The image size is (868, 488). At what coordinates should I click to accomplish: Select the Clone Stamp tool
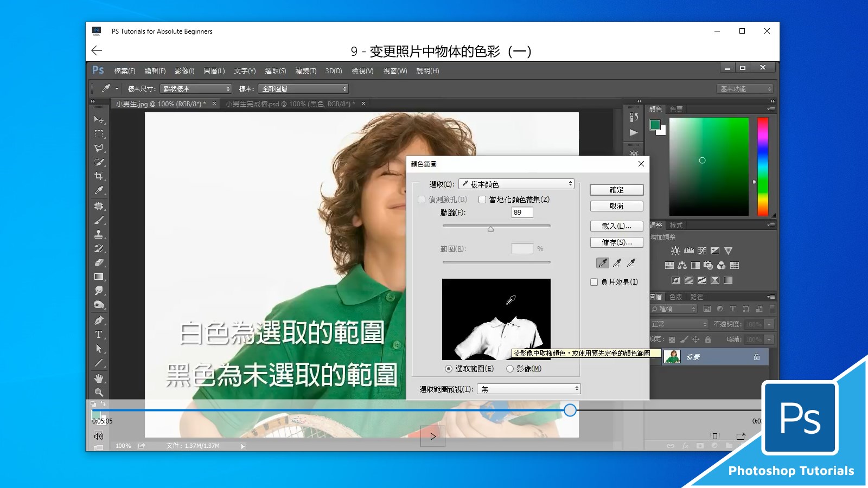click(99, 234)
